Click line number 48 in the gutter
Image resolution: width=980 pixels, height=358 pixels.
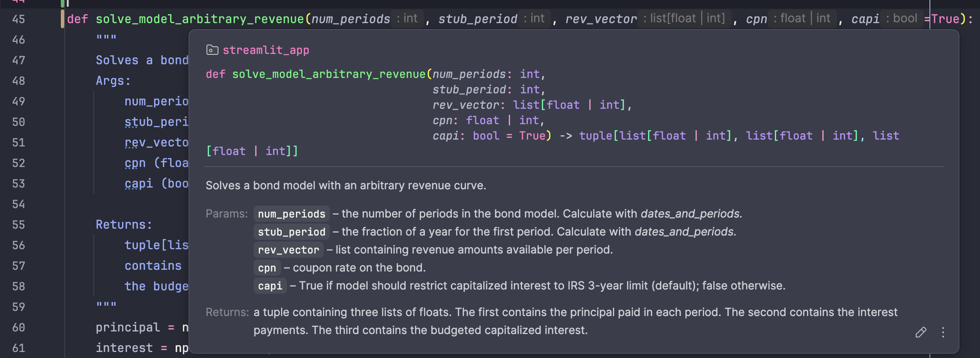pos(18,81)
